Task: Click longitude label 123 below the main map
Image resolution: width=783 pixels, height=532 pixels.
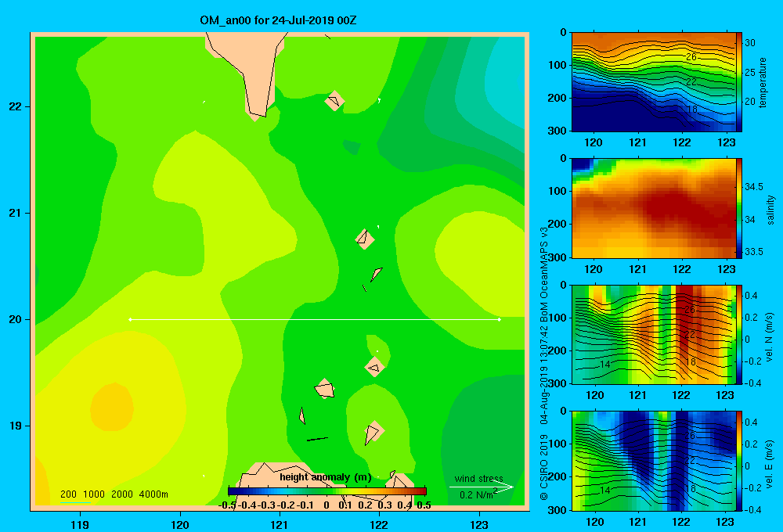Action: tap(479, 524)
